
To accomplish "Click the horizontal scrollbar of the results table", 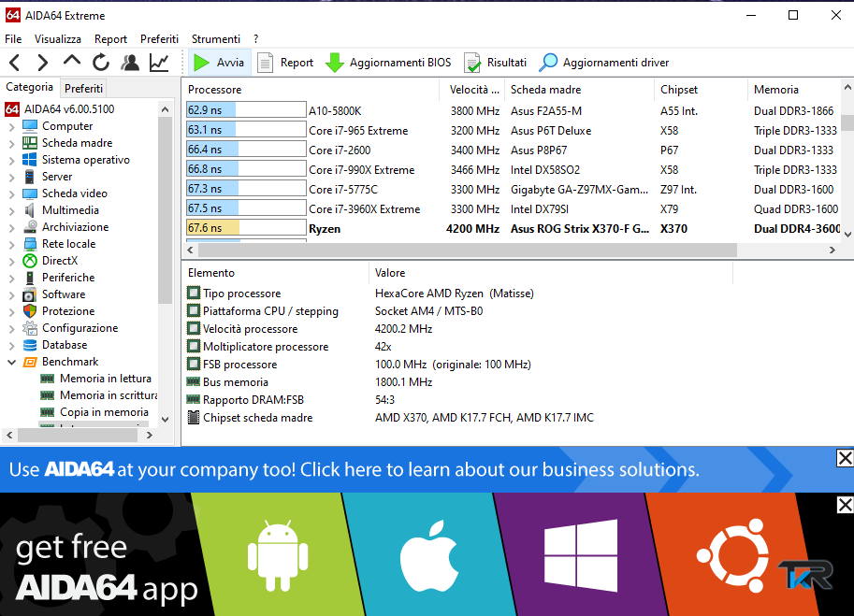I will tap(468, 250).
